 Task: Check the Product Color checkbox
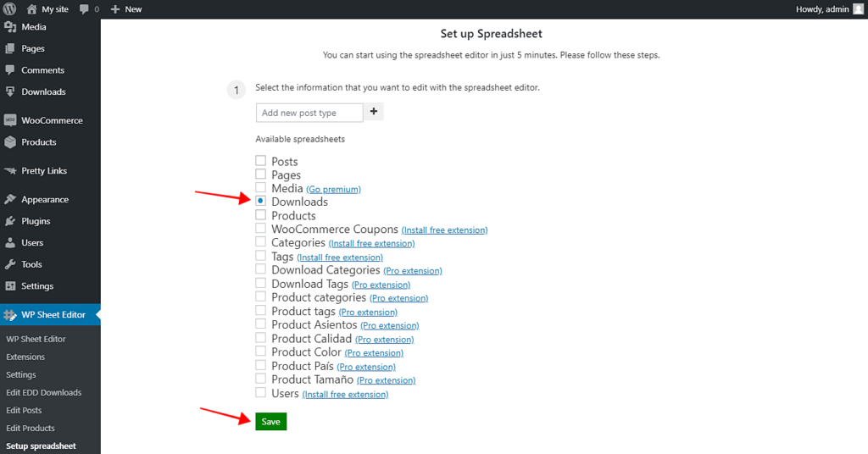261,351
